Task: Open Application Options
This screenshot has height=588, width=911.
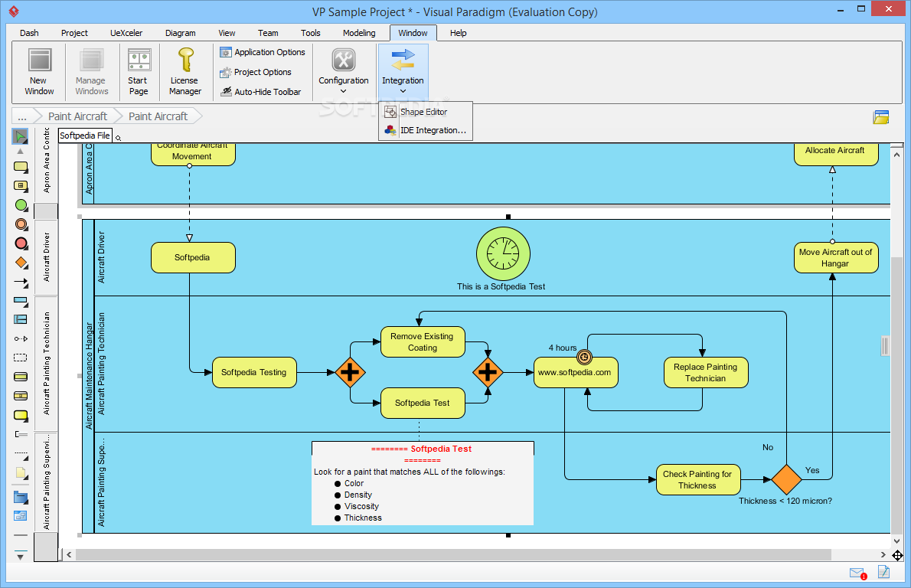Action: coord(263,52)
